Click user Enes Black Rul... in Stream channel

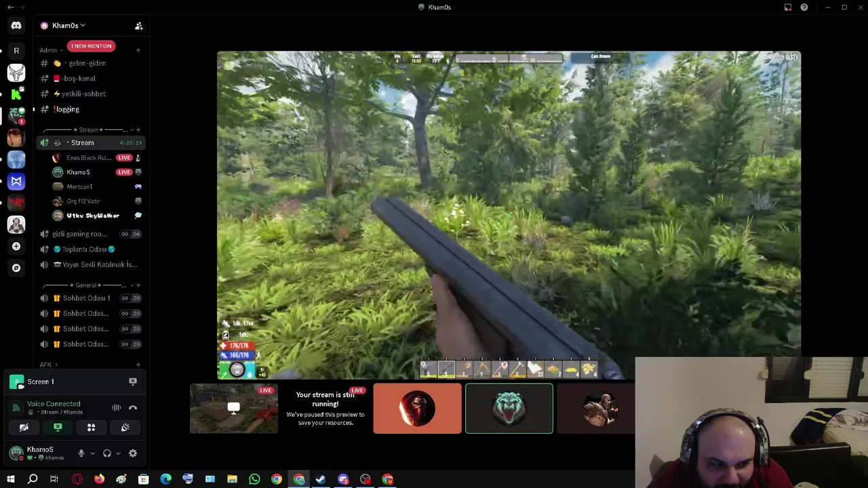coord(96,158)
